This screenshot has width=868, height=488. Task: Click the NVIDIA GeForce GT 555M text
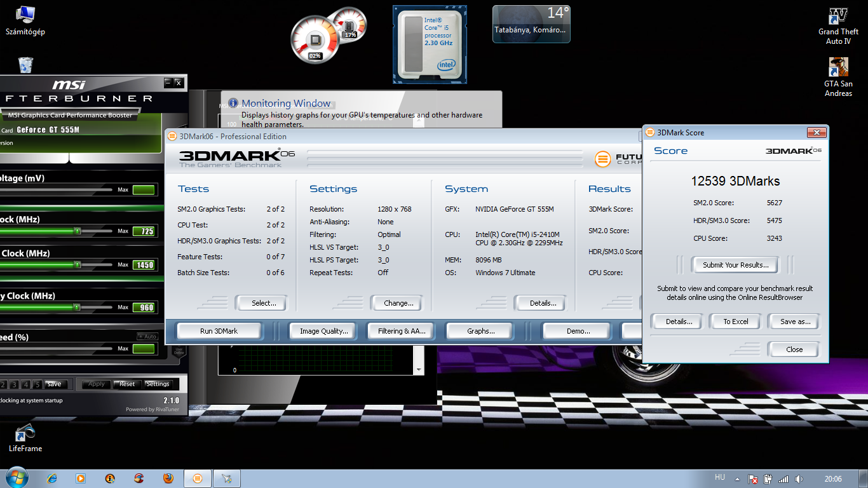(515, 209)
